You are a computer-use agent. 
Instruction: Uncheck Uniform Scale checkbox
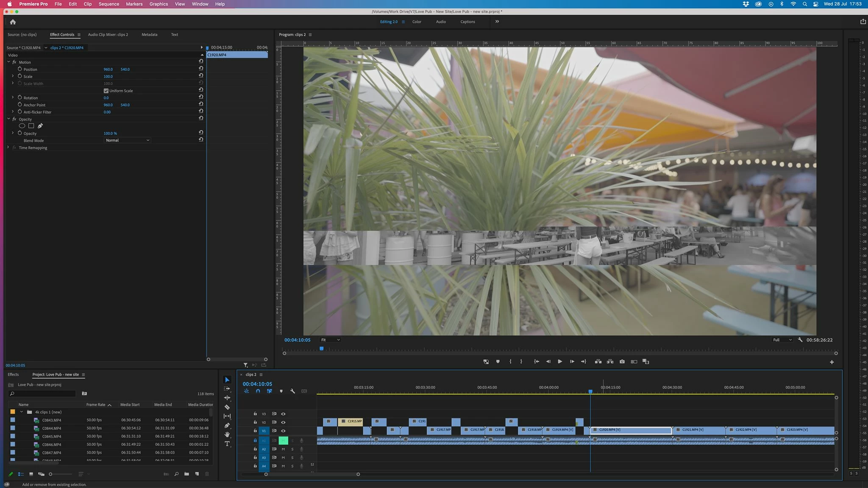(106, 91)
